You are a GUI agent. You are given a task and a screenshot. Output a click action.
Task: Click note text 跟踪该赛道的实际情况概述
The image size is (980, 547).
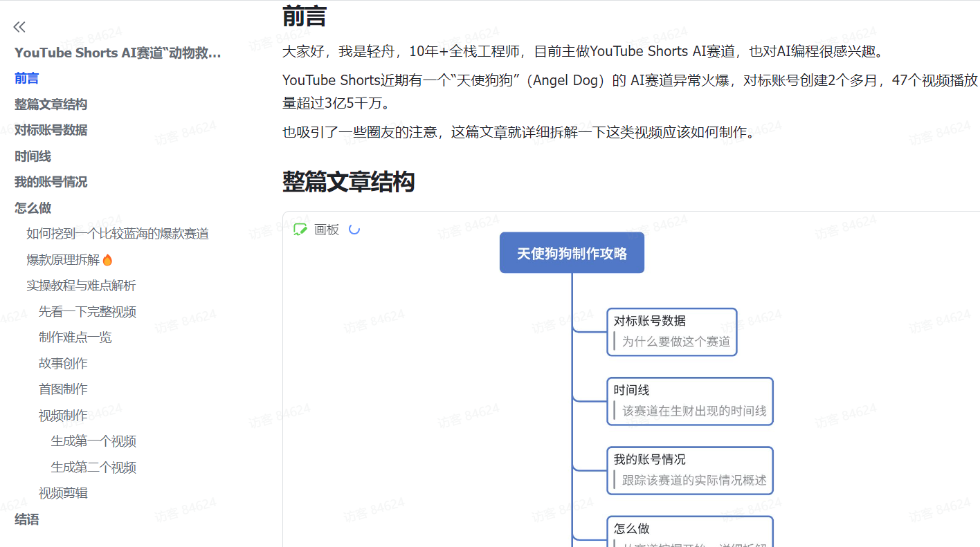click(694, 480)
